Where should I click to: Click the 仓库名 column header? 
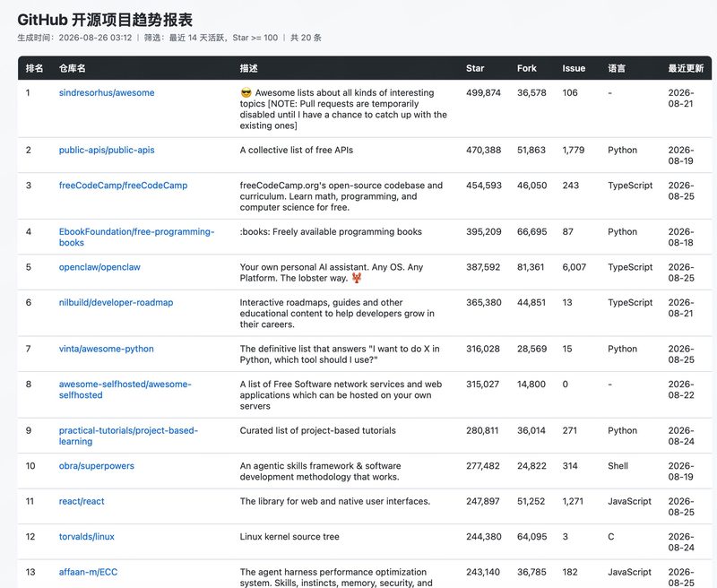[x=72, y=69]
